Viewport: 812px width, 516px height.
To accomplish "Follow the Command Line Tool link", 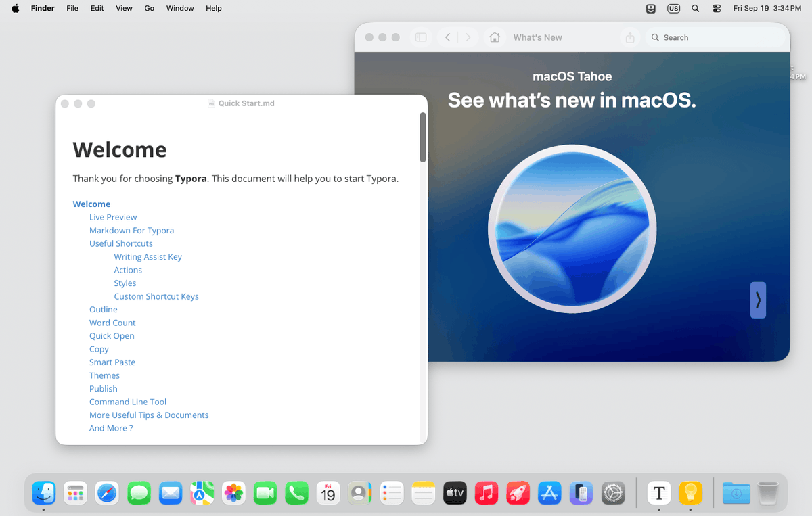I will click(128, 402).
